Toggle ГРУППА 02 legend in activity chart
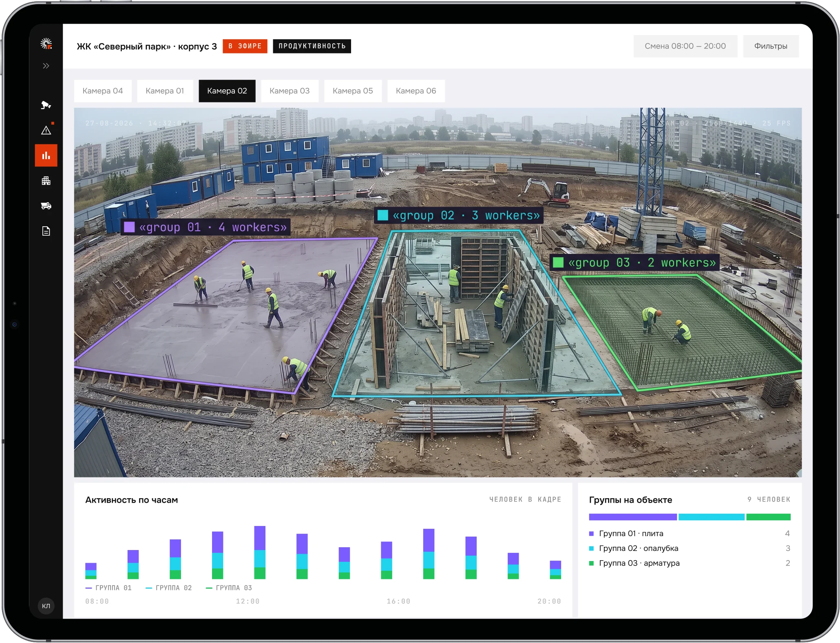Viewport: 840px width, 643px height. (168, 588)
